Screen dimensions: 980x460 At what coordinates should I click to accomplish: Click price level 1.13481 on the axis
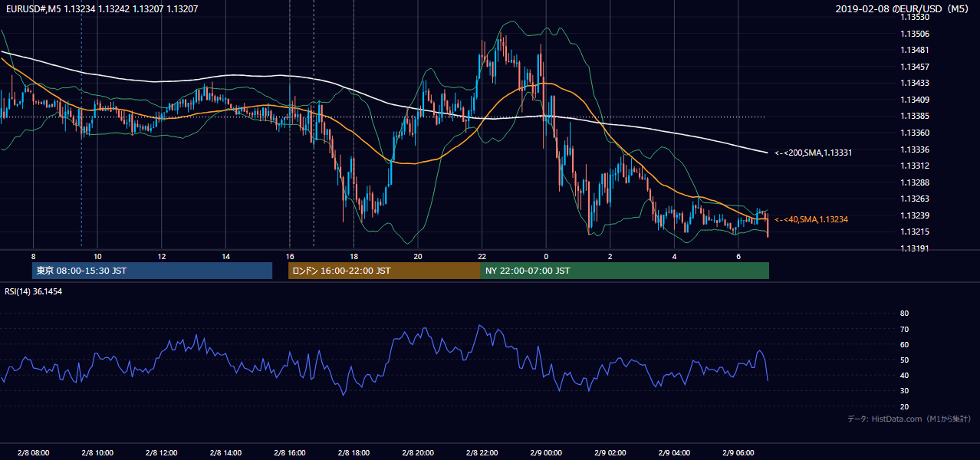point(915,50)
